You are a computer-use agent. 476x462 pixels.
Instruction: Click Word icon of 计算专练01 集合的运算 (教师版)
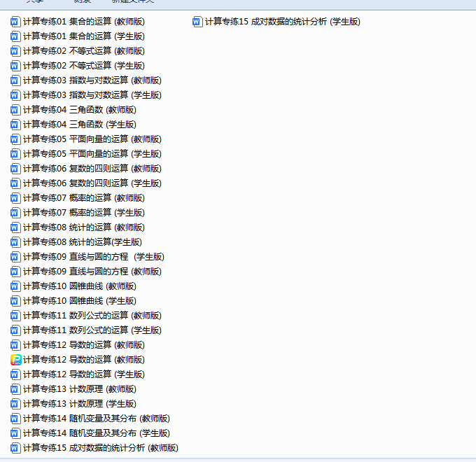click(x=16, y=22)
